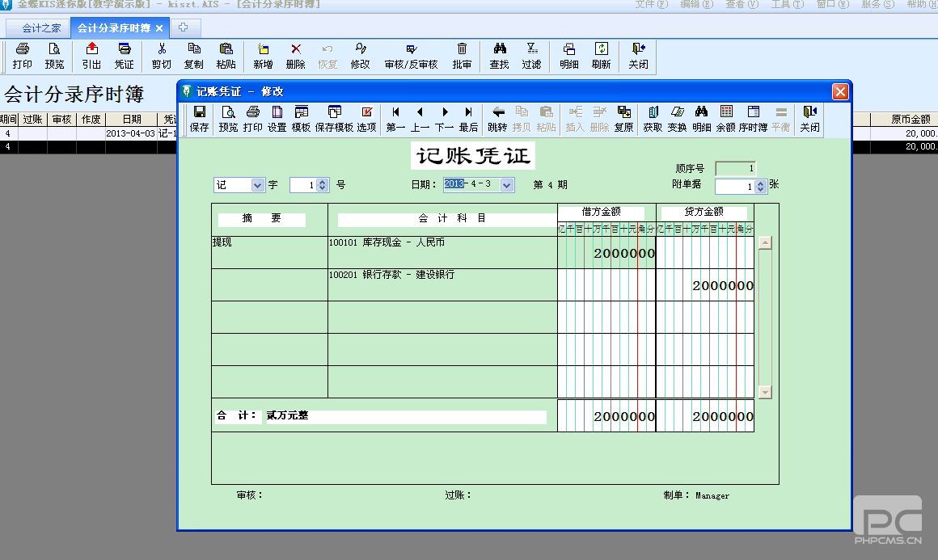Open the 工具 menu in menu bar
This screenshot has height=560, width=938.
(787, 4)
